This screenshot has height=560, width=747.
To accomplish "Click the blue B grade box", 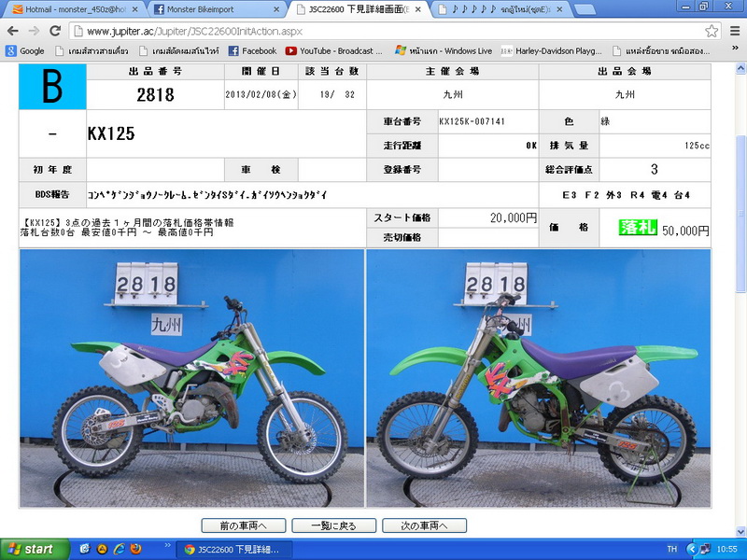I will (x=52, y=87).
